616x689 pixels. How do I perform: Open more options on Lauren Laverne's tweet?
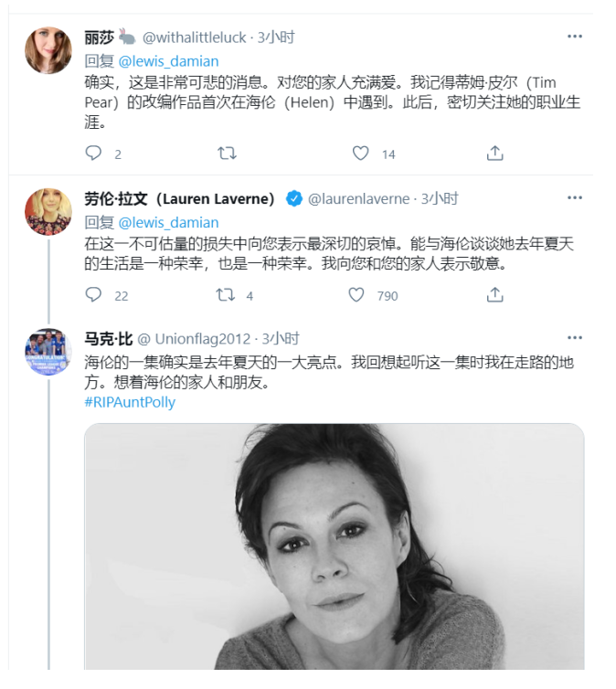574,197
